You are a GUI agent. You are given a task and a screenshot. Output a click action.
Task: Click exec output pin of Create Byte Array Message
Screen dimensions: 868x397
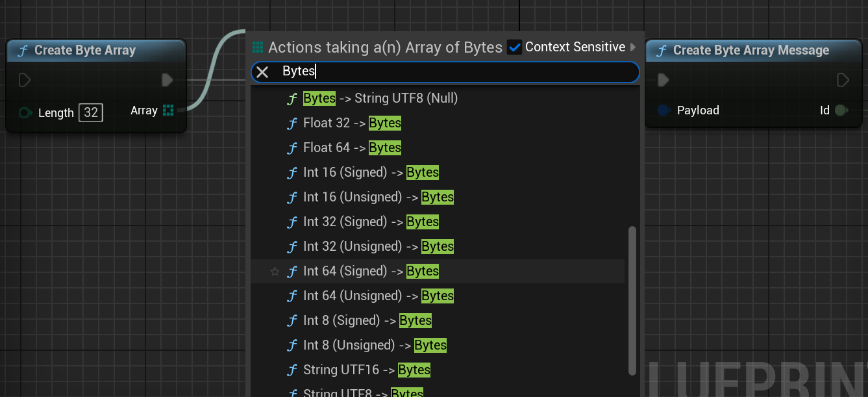843,80
